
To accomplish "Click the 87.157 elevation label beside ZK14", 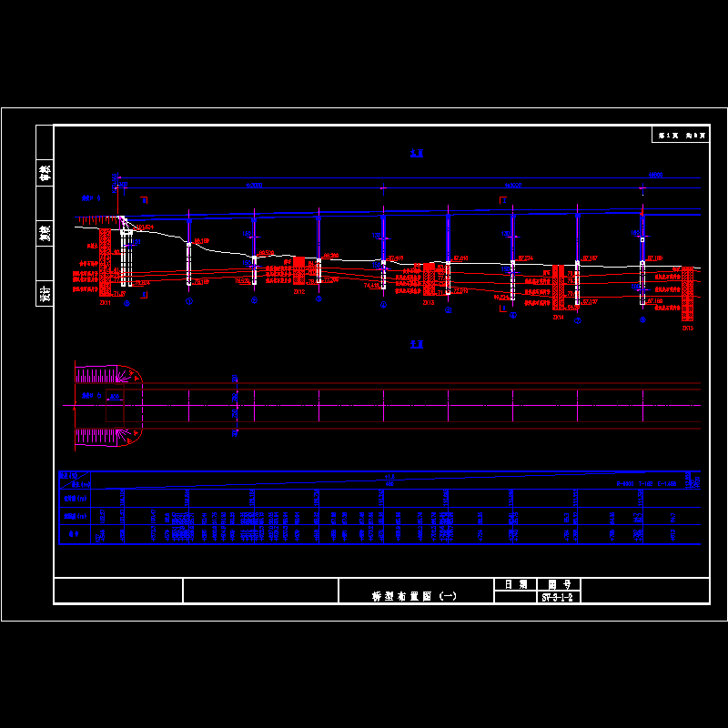I will [x=590, y=258].
